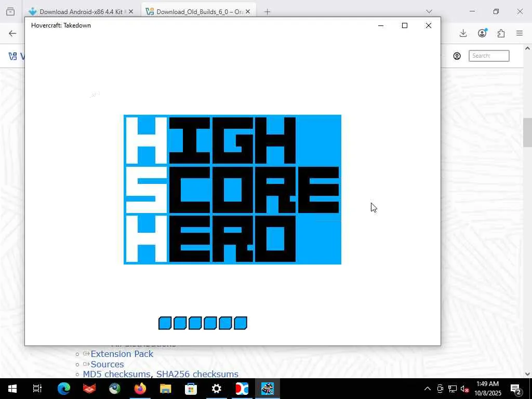
Task: Click the High Score Hero splash logo
Action: (x=232, y=189)
